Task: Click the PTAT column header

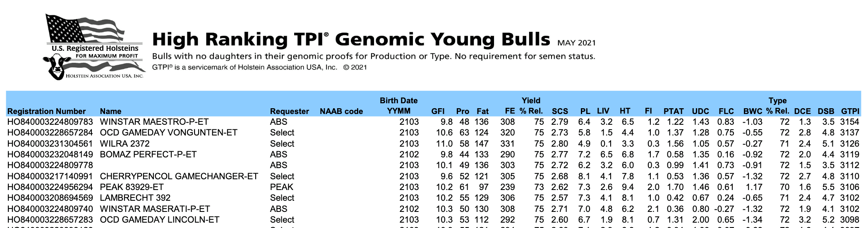Action: coord(674,111)
